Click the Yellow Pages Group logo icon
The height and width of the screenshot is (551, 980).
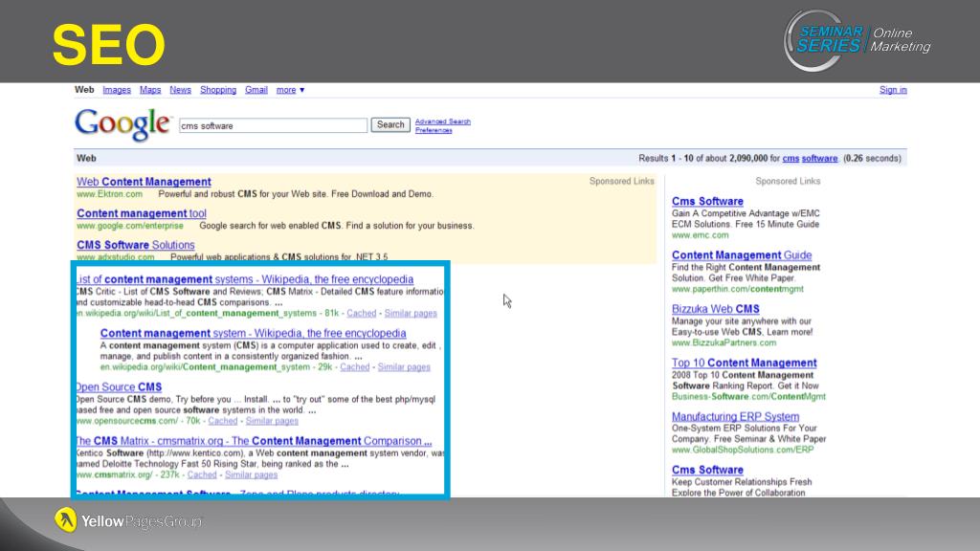(x=66, y=519)
